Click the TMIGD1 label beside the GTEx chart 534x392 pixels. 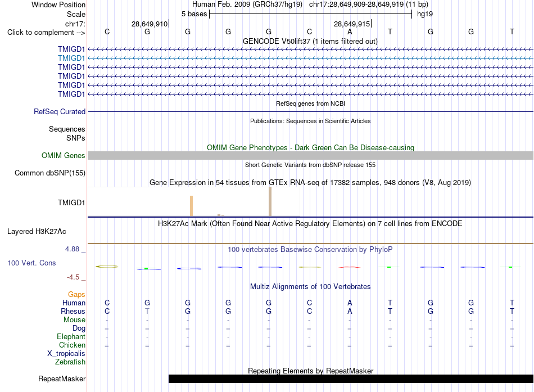(71, 203)
